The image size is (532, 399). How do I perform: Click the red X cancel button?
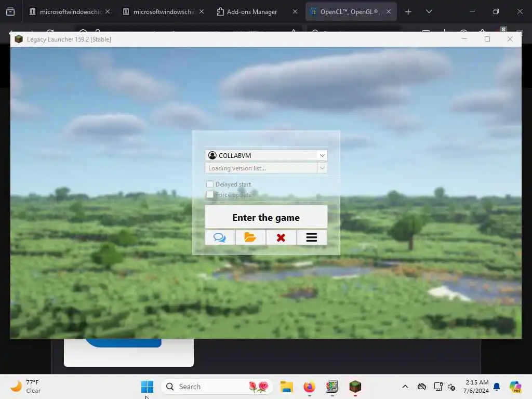pyautogui.click(x=281, y=237)
